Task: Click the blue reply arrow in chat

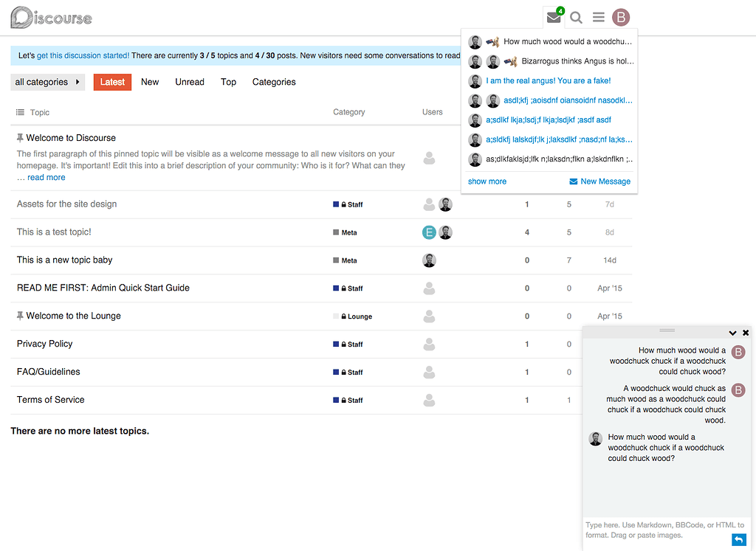Action: pyautogui.click(x=739, y=540)
